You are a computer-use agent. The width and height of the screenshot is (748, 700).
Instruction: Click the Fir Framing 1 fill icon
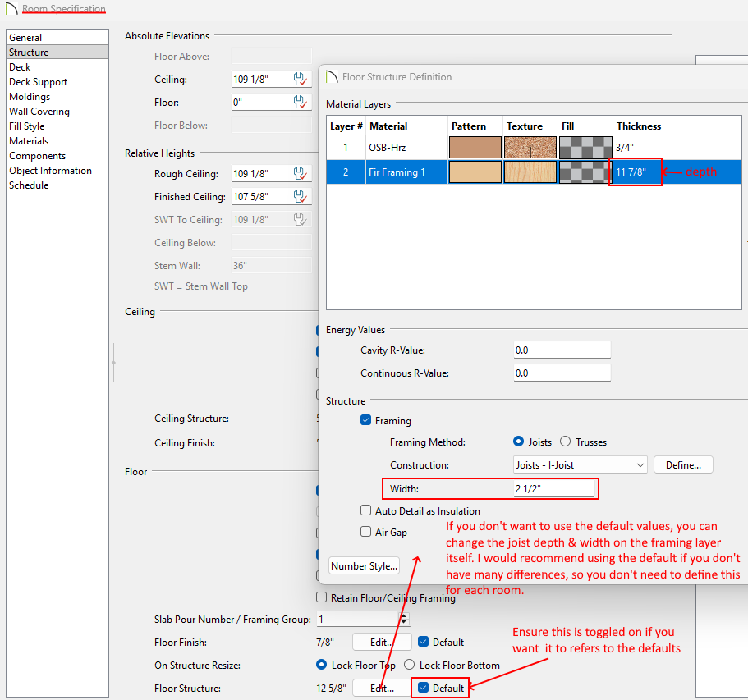585,172
